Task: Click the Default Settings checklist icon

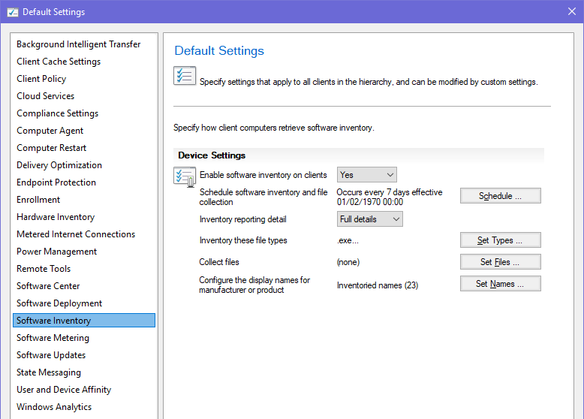Action: [x=184, y=76]
